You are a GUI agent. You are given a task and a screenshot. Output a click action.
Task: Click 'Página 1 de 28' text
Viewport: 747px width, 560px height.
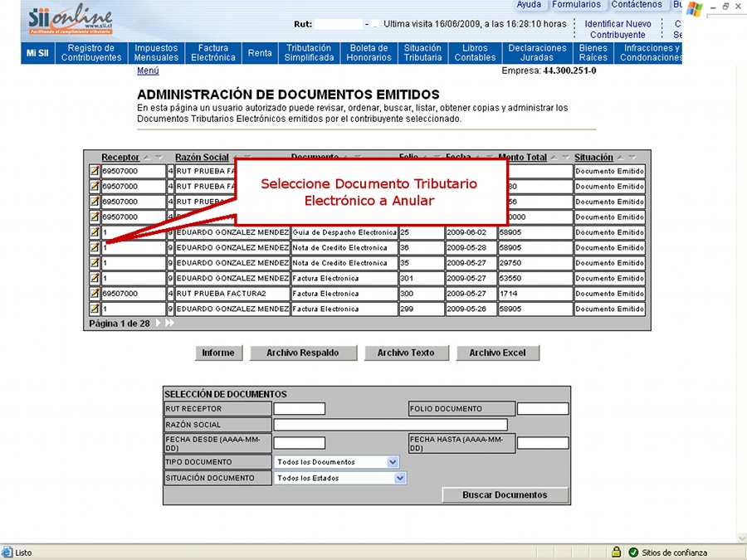(x=119, y=324)
